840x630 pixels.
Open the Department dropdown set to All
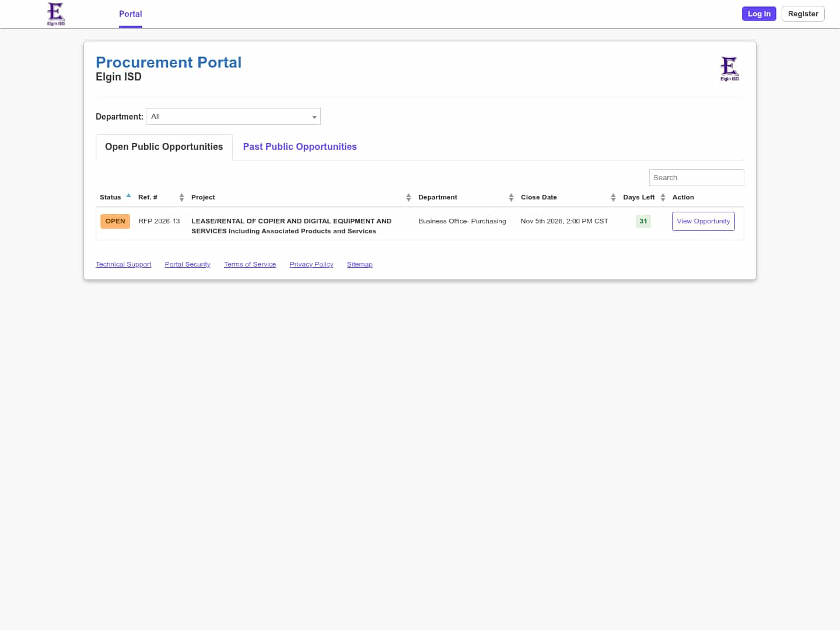pos(233,117)
